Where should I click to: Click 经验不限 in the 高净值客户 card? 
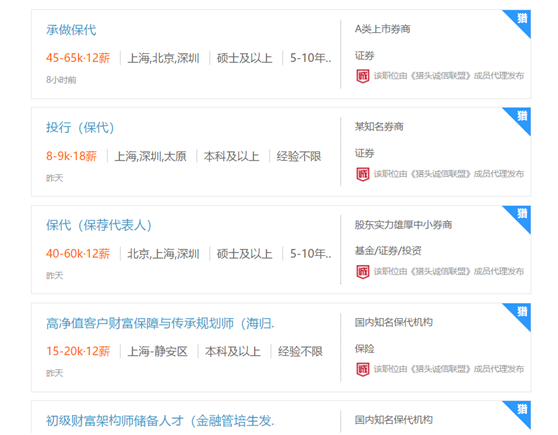coord(300,352)
